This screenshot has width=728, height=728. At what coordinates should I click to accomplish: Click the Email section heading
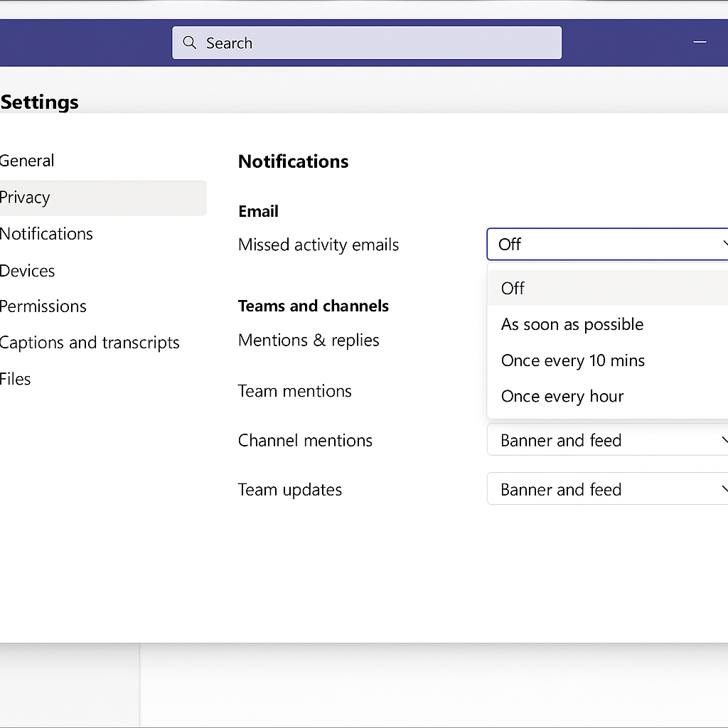click(x=258, y=211)
